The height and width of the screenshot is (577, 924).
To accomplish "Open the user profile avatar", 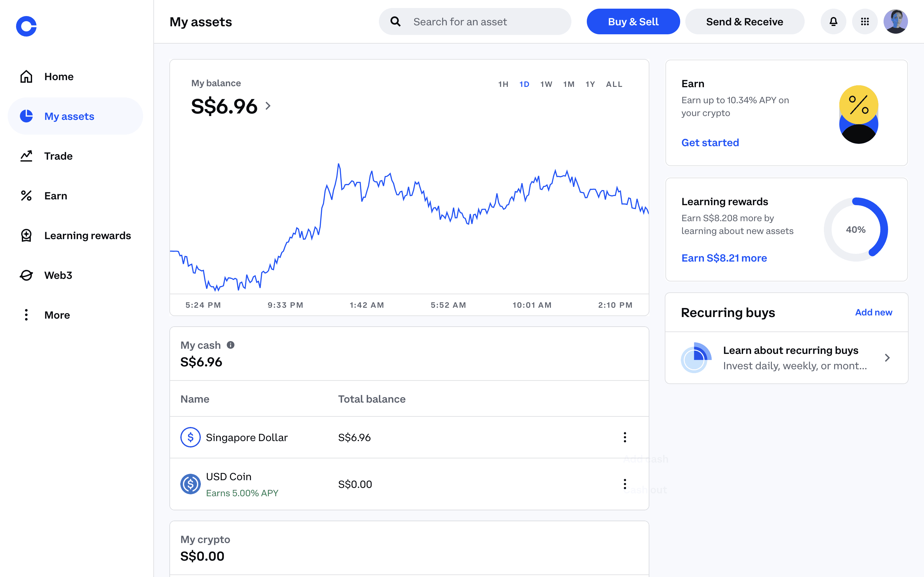I will [x=895, y=22].
